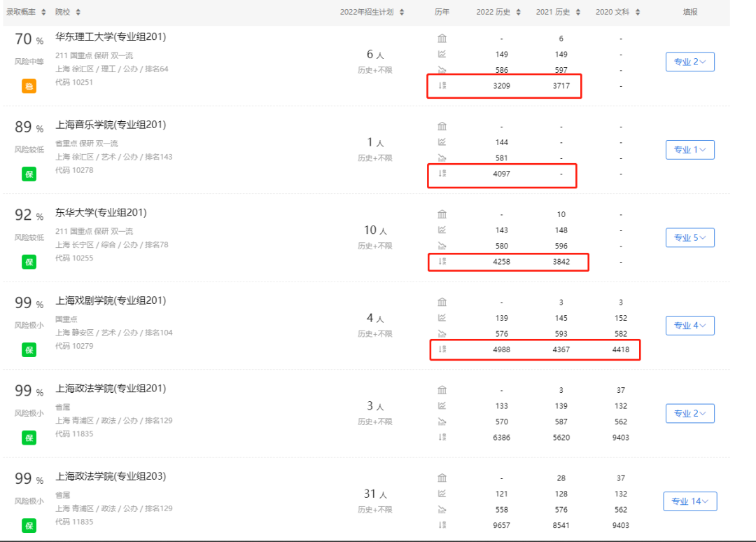Screen dimensions: 756x542
Task: Open 上海政法学院(专业组203) school link
Action: tap(111, 476)
